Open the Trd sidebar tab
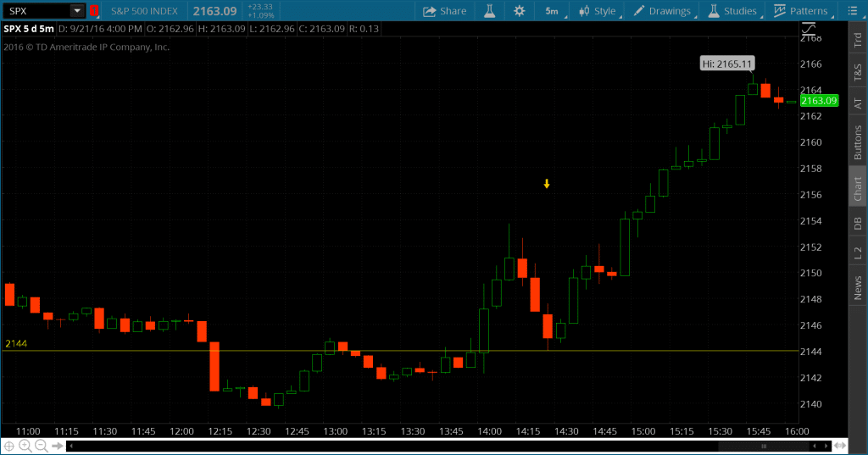The image size is (868, 455). (858, 40)
